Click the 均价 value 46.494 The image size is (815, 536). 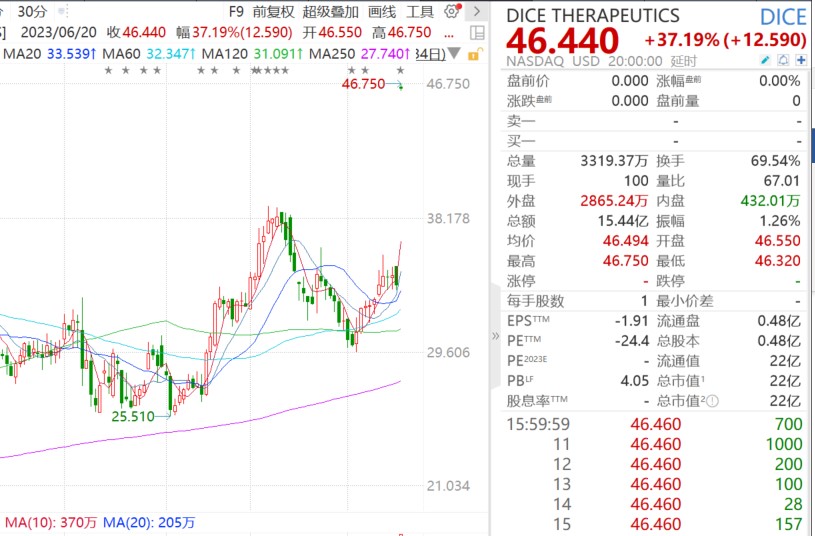click(625, 241)
